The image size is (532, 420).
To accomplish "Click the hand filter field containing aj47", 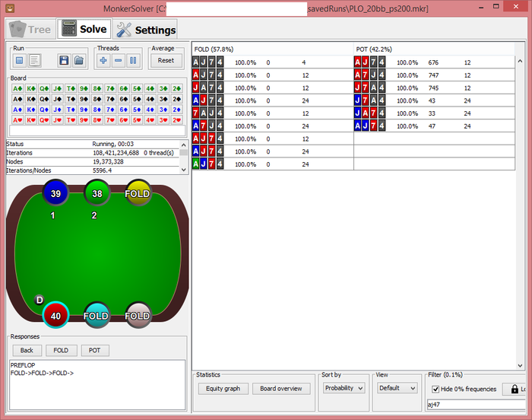I will (476, 404).
